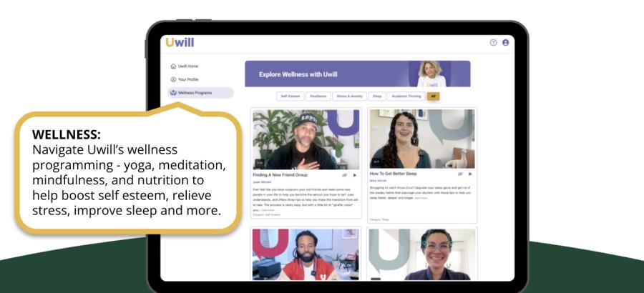Open the user account avatar icon
Image resolution: width=644 pixels, height=293 pixels.
tap(506, 43)
